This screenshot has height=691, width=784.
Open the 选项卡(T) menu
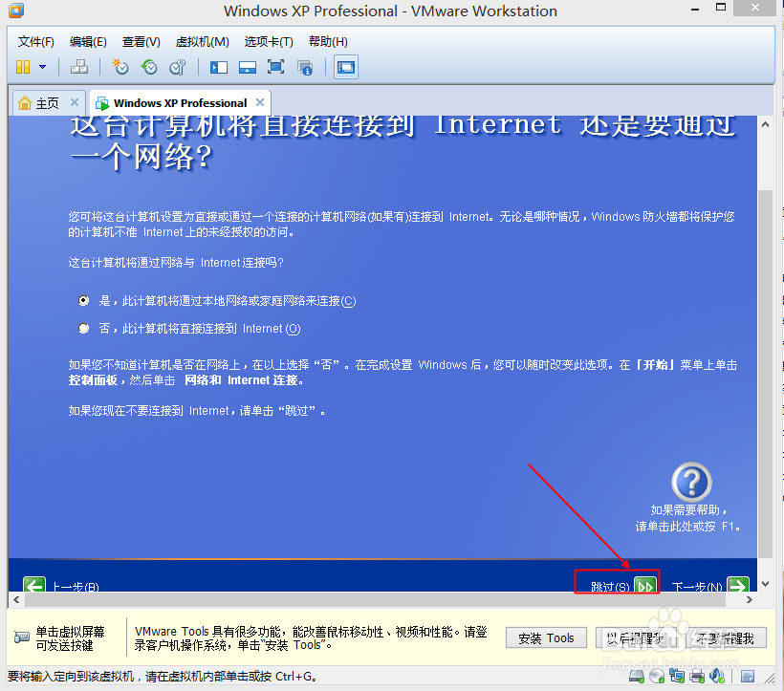coord(269,41)
